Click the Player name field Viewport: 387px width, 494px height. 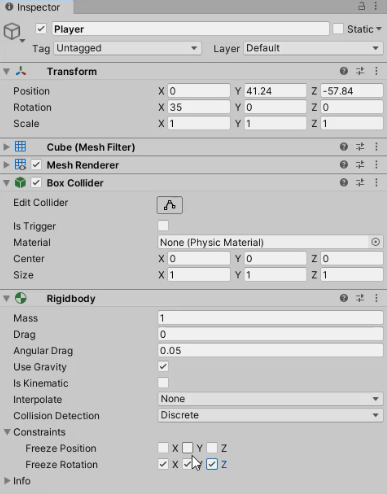[190, 29]
